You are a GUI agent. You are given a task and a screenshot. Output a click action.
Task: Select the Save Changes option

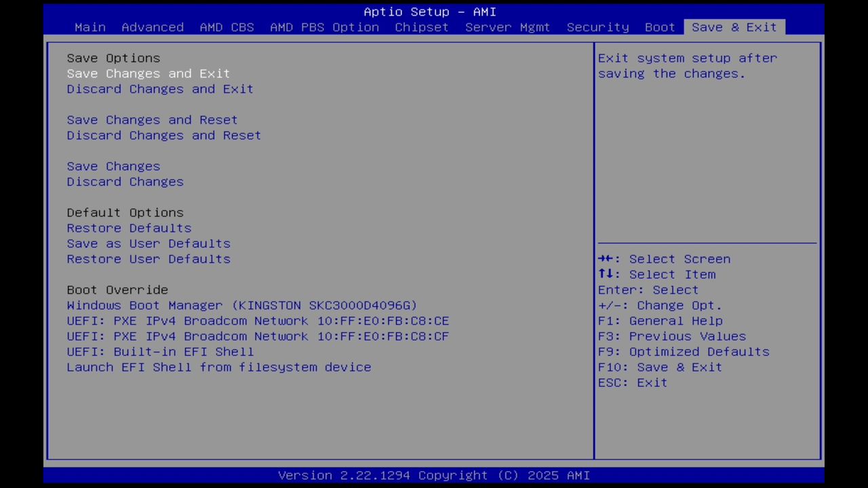113,166
